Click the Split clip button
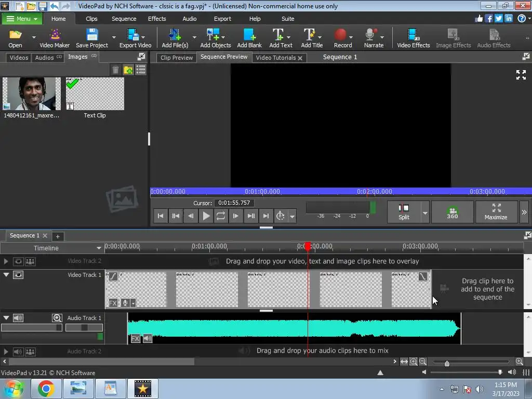Screen dimensions: 532x399 coord(404,212)
